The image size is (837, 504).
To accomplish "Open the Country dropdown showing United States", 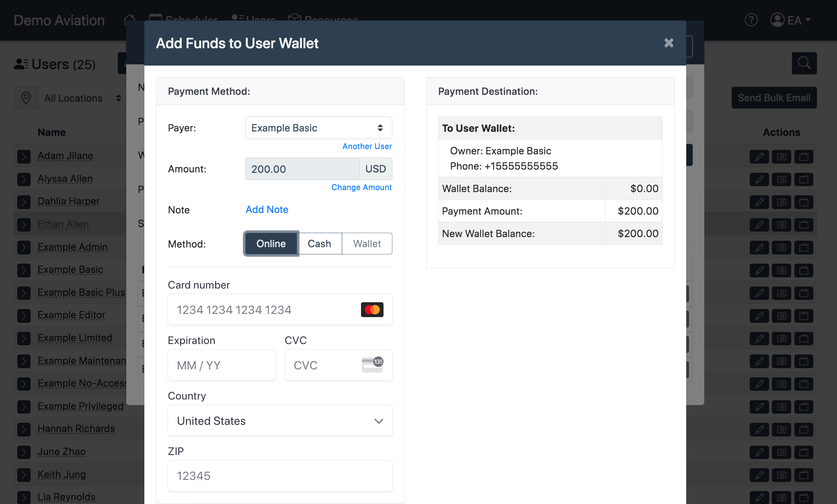I will coord(280,420).
